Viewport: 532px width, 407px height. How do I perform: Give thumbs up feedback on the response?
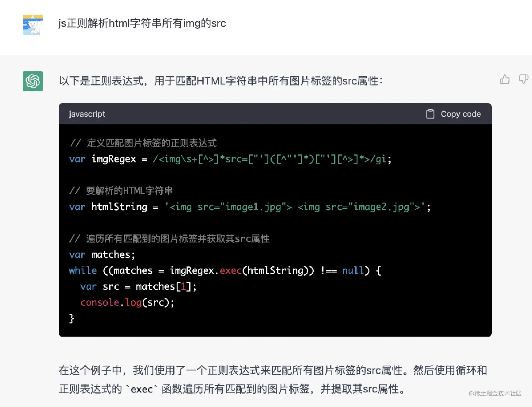point(505,79)
